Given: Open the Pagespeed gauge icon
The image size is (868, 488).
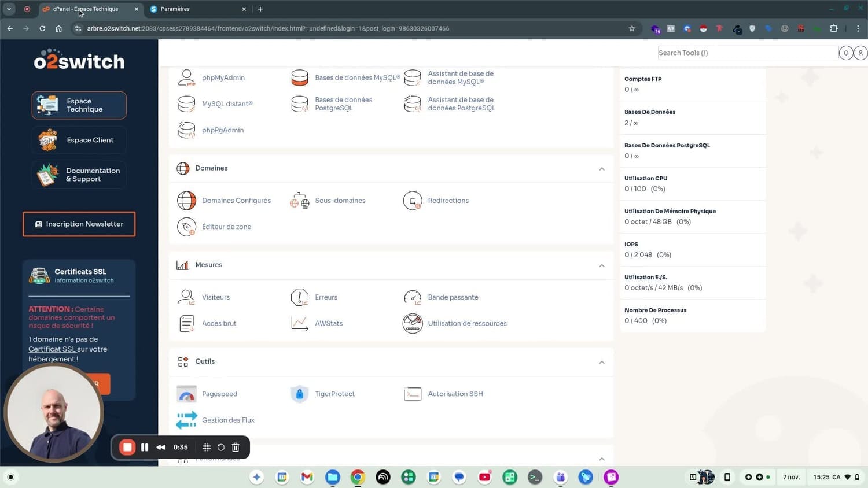Looking at the screenshot, I should (186, 394).
